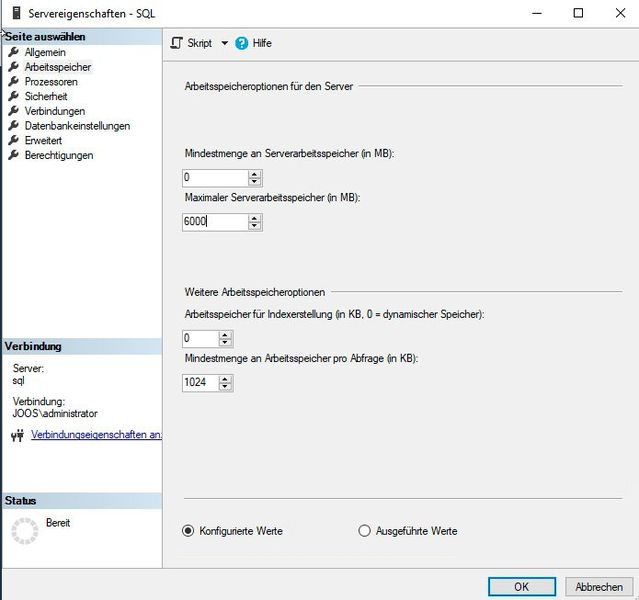Image resolution: width=639 pixels, height=600 pixels.
Task: Click the connection properties plug icon
Action: [x=18, y=436]
